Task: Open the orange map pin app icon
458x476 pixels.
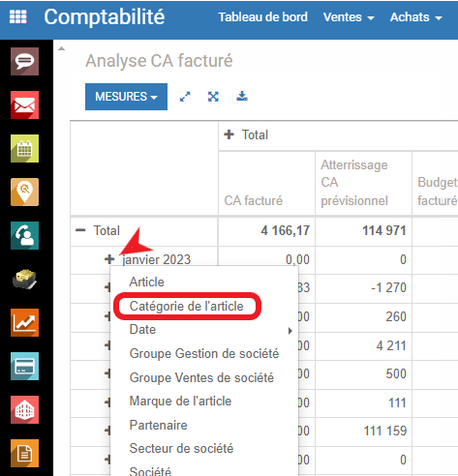Action: point(24,192)
